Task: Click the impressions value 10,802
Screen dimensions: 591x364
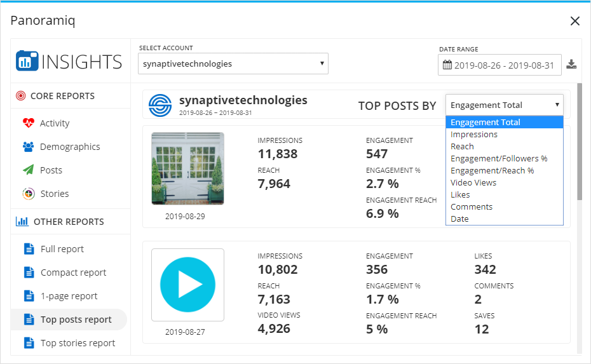Action: click(x=278, y=269)
